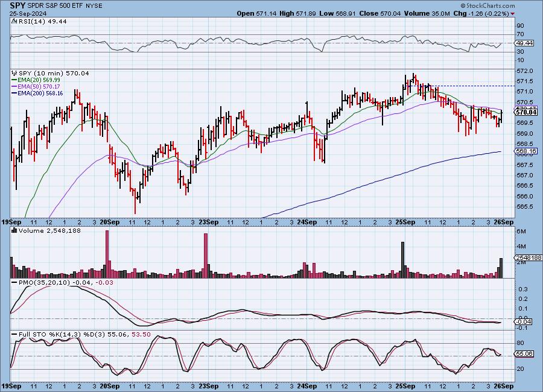Click the NYSE exchange label
Viewport: 543px width, 392px height.
[x=95, y=6]
